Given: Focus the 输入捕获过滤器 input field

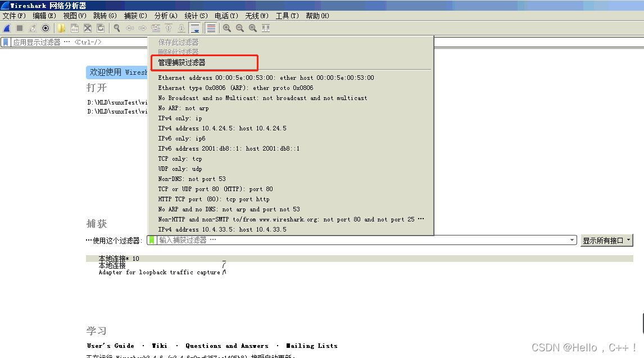Looking at the screenshot, I should (362, 240).
